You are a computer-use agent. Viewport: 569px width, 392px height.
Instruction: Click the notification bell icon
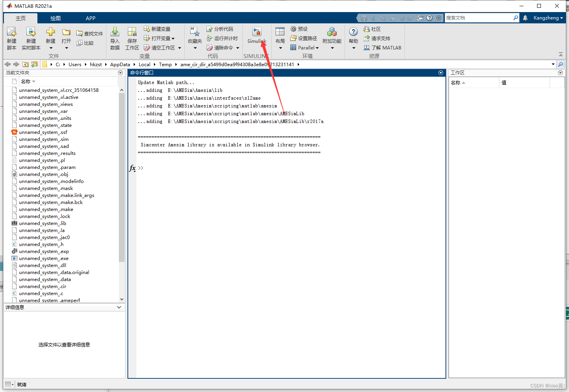pos(525,18)
